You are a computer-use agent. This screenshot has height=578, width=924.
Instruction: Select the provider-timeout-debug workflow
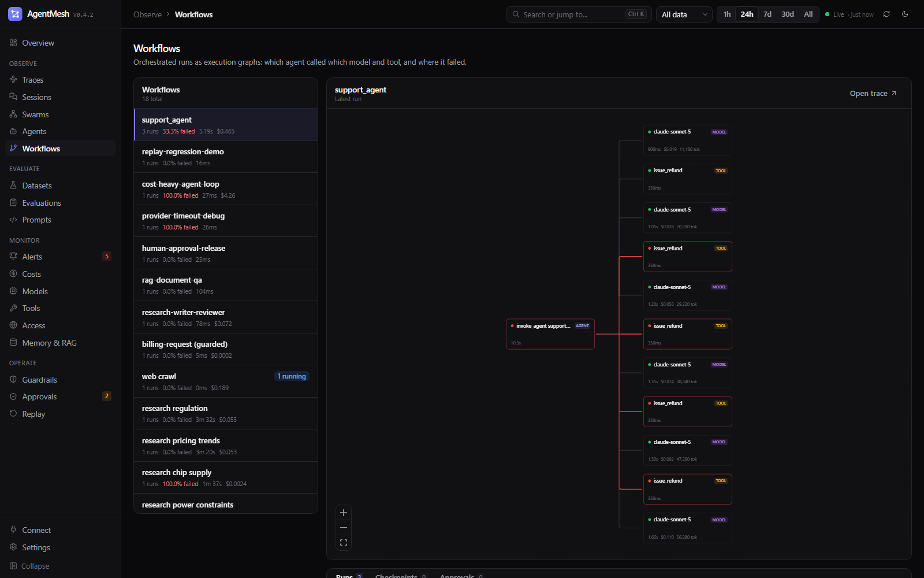226,221
